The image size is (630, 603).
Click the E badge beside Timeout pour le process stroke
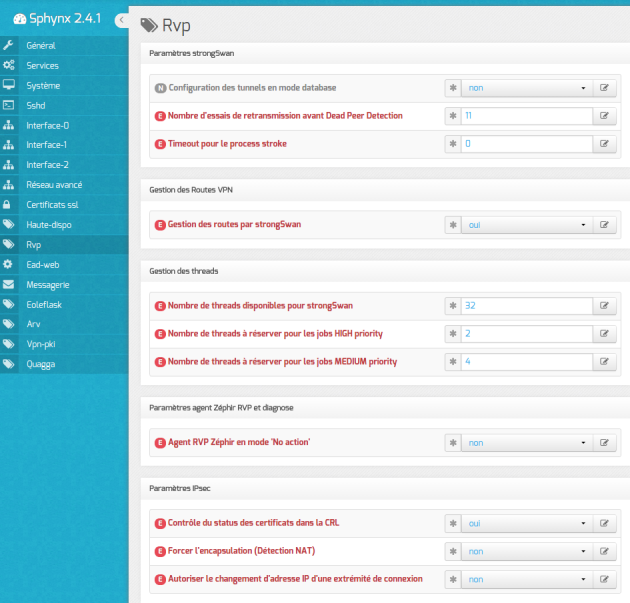tap(160, 144)
